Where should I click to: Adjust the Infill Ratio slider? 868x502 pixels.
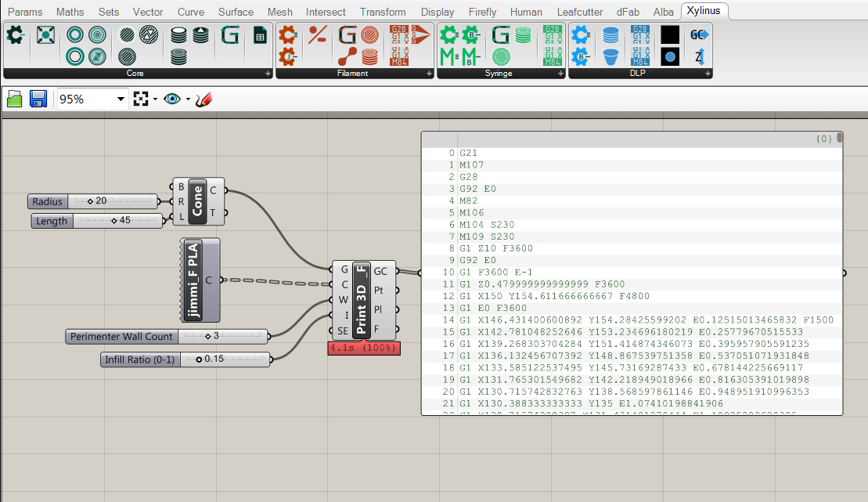[x=225, y=359]
